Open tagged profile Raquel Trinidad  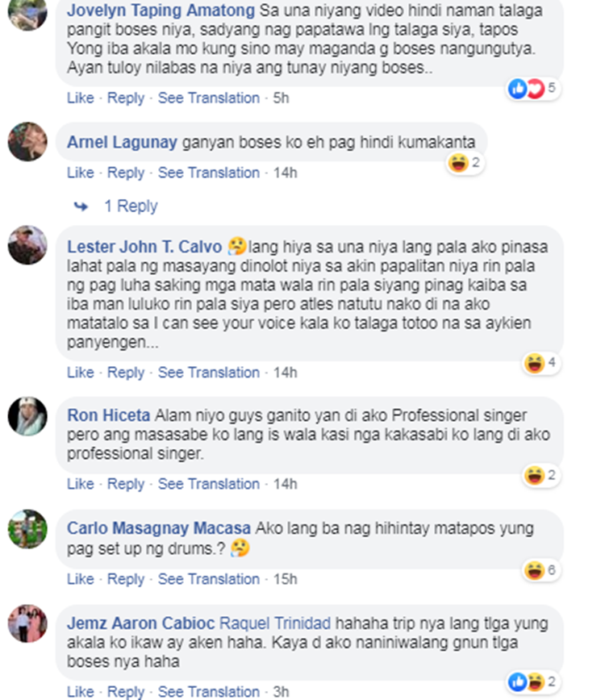coord(275,623)
